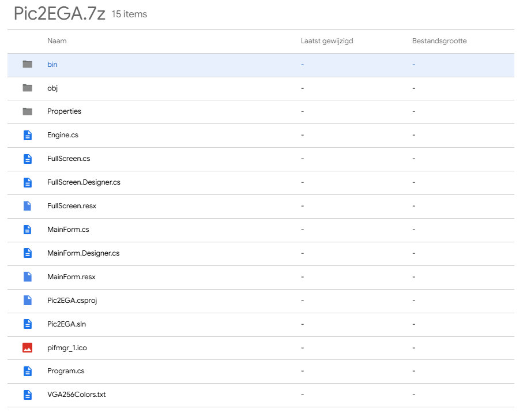
Task: Click the Naam column header
Action: 57,41
